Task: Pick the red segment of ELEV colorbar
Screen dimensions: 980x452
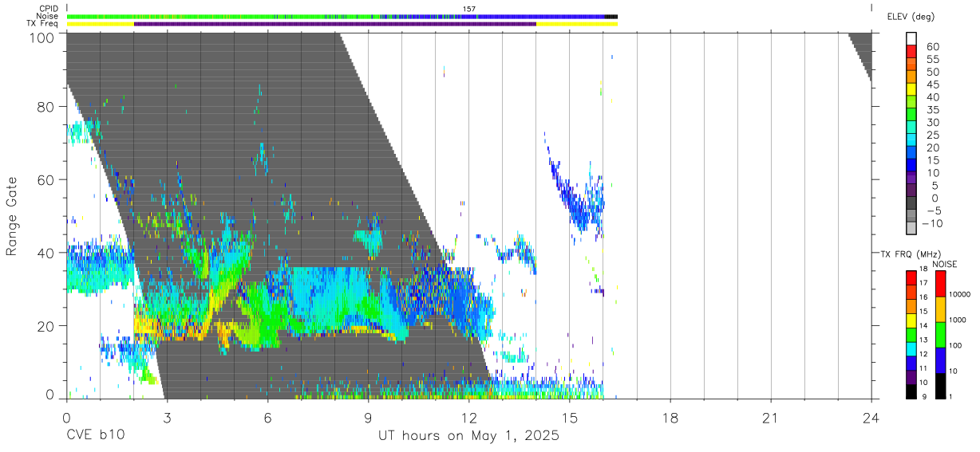Action: 911,52
